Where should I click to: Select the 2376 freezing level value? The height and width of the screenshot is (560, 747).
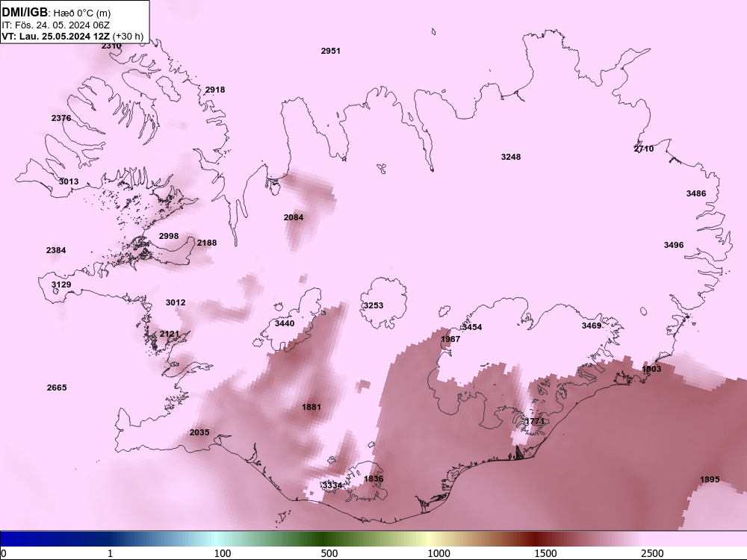[x=61, y=118]
